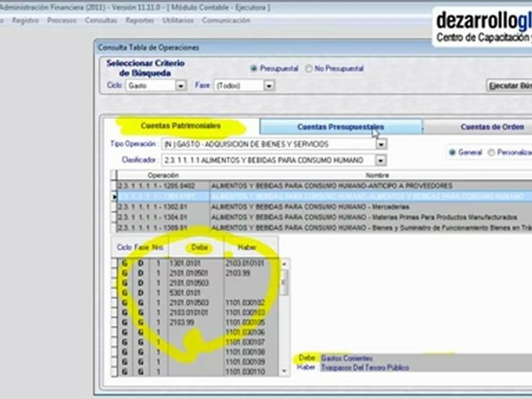Select the row for operation 1304.01

pyautogui.click(x=324, y=217)
